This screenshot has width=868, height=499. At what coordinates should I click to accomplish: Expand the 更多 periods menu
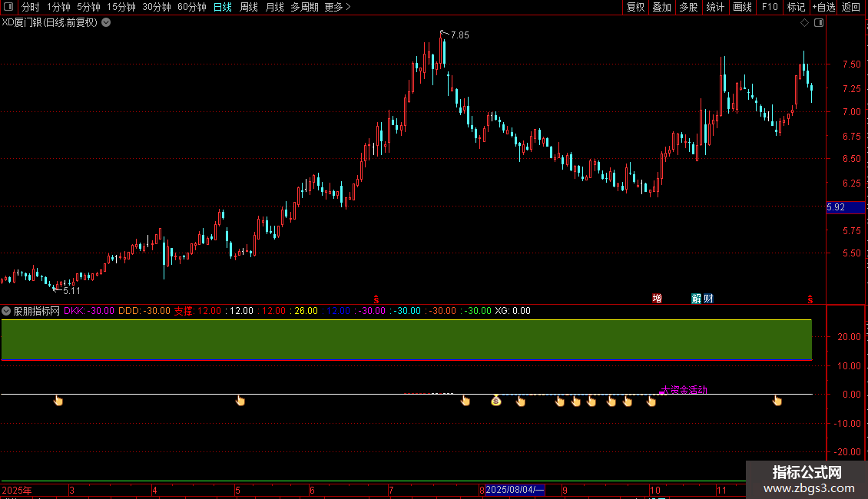click(x=337, y=8)
